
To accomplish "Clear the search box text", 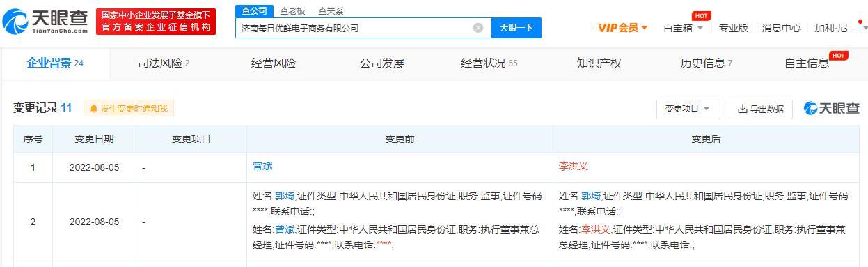I will tap(478, 28).
